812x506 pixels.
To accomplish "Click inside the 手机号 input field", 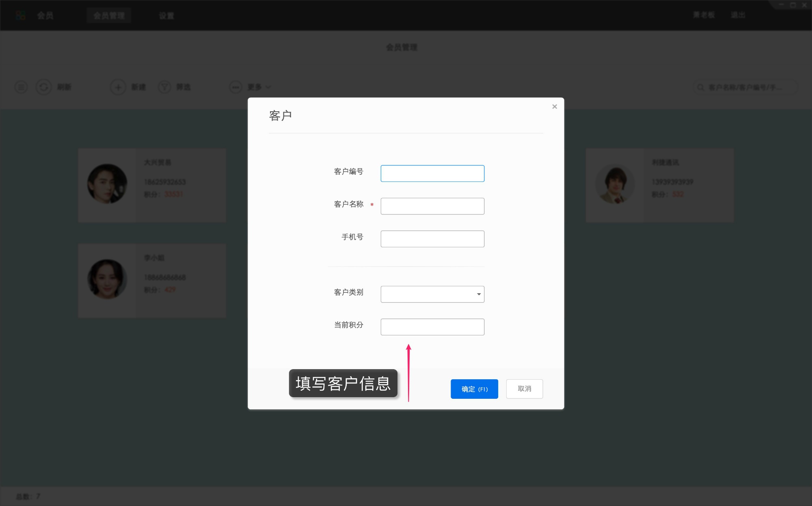I will point(432,239).
